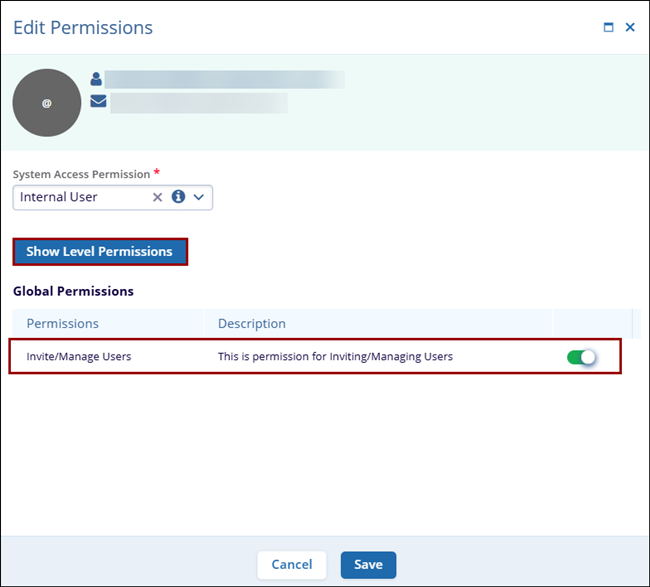
Task: Click the round user avatar image
Action: point(46,103)
